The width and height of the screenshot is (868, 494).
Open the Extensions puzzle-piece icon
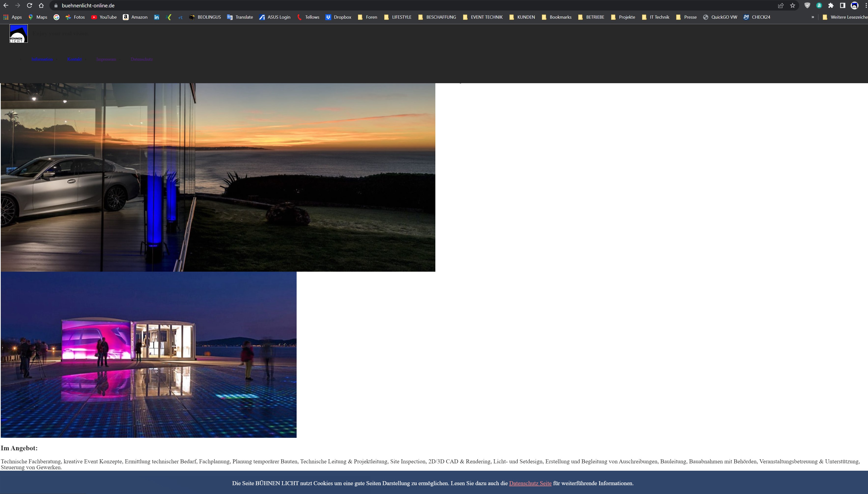click(x=831, y=5)
